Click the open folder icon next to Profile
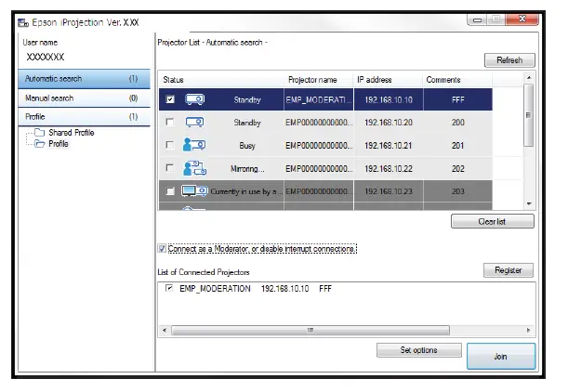The height and width of the screenshot is (392, 568). [39, 144]
